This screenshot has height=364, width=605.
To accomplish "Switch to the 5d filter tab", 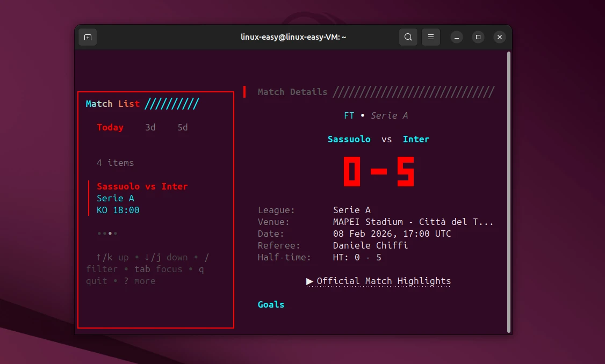I will [x=182, y=127].
